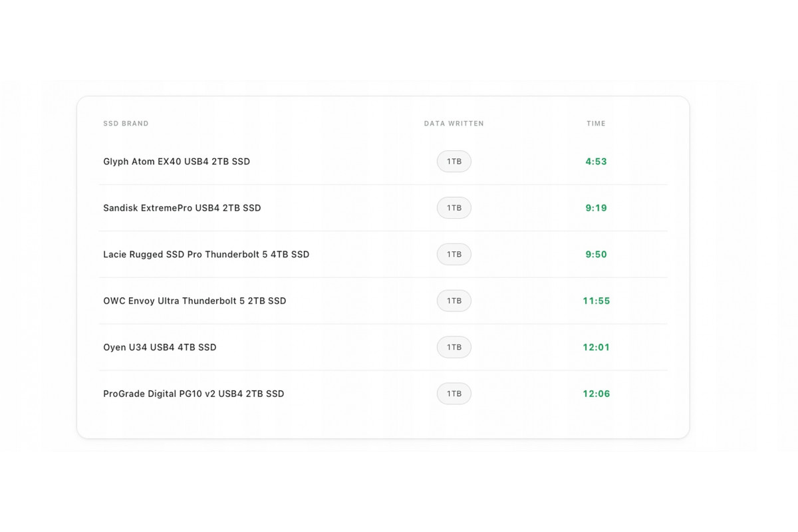Click the 4:53 time value
The width and height of the screenshot is (798, 532).
(596, 162)
